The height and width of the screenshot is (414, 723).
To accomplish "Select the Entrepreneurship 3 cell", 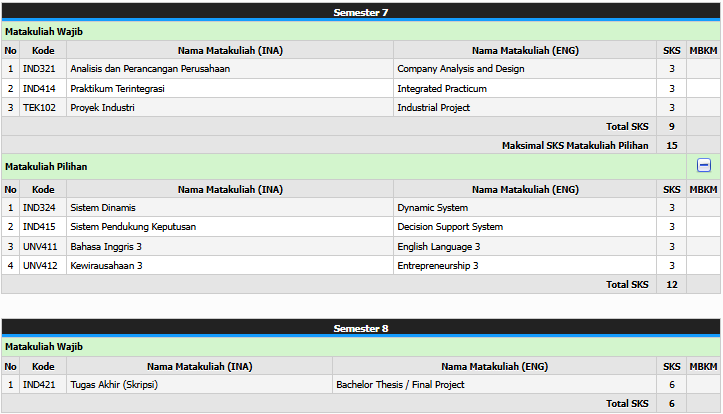I will click(438, 265).
